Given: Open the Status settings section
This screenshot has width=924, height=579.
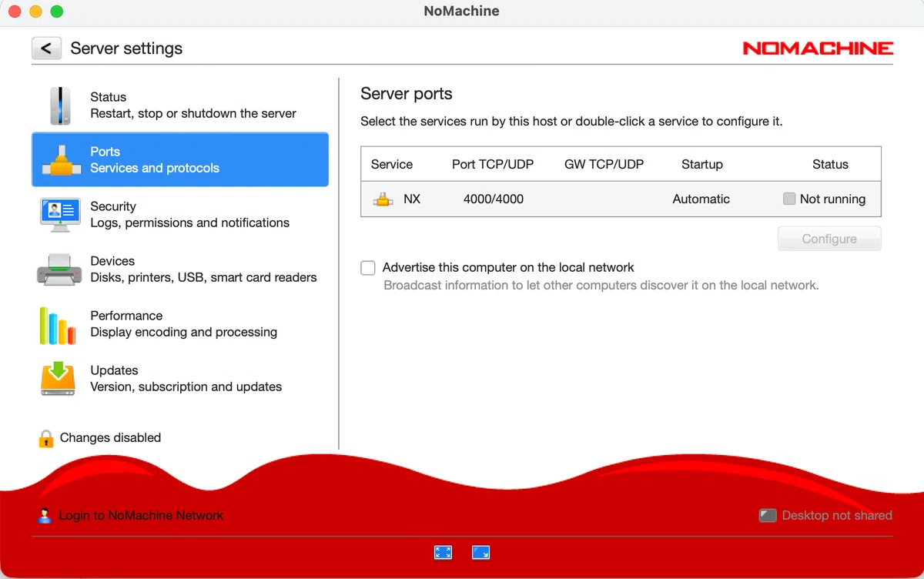Looking at the screenshot, I should (180, 105).
